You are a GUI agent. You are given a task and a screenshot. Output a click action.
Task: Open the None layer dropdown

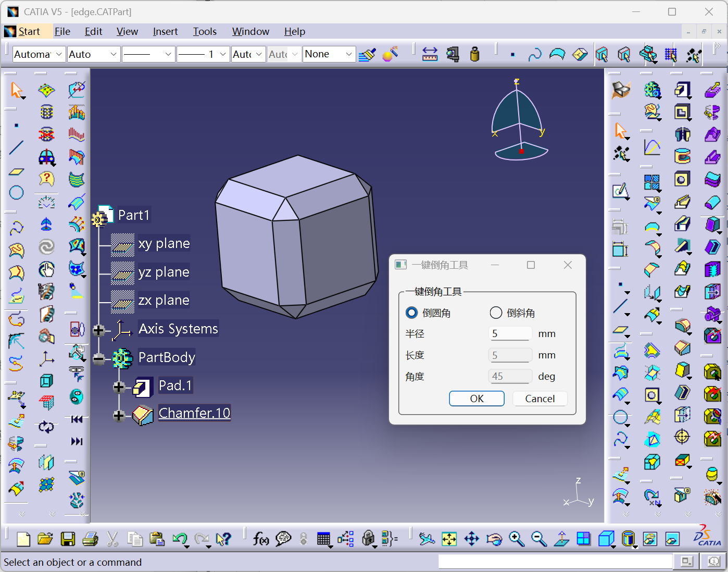point(329,54)
